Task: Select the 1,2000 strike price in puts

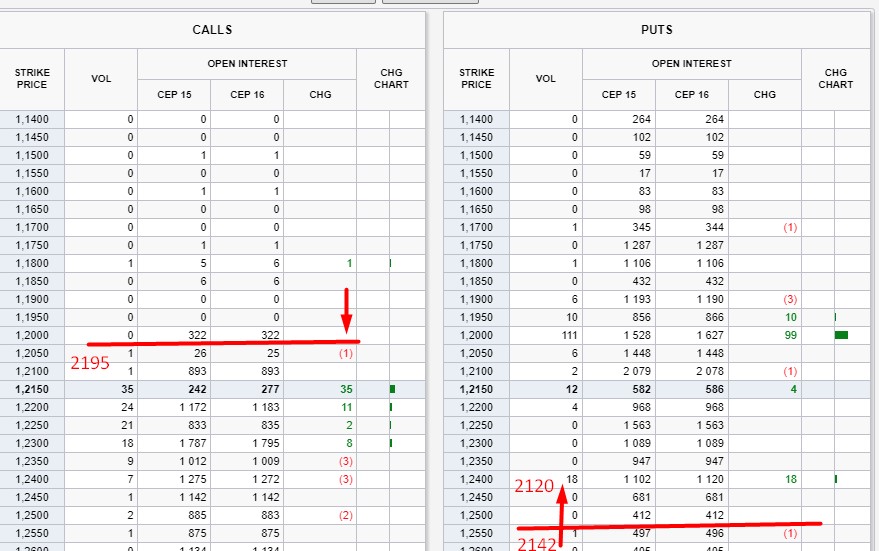Action: pos(476,335)
